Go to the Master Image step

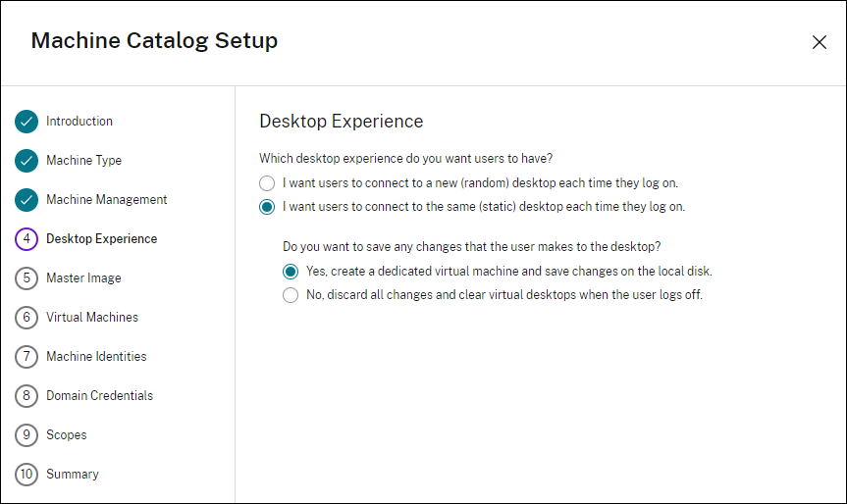(83, 278)
